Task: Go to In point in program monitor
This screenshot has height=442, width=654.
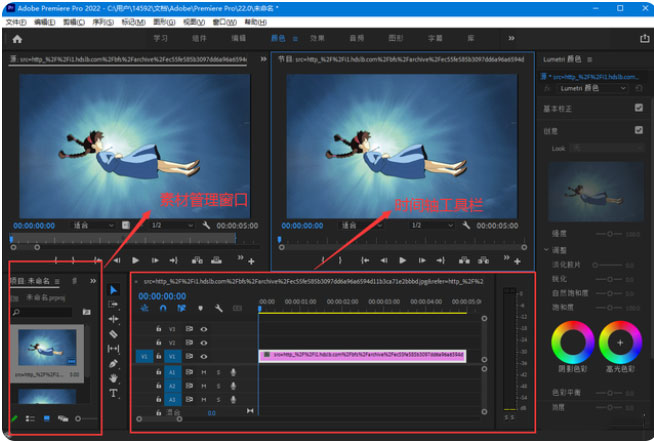Action: [365, 260]
